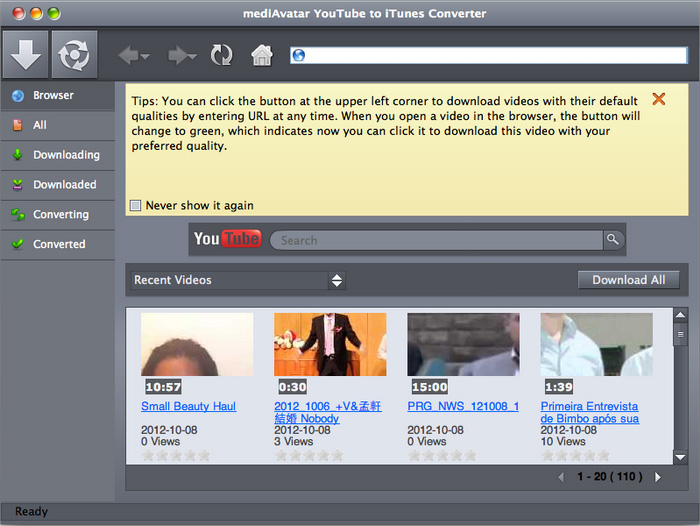This screenshot has height=526, width=700.
Task: Go to previous page of results
Action: (561, 477)
